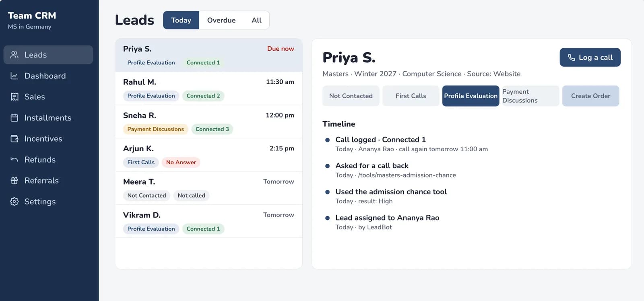Set stage to Not Contacted
Image resolution: width=644 pixels, height=301 pixels.
[351, 96]
